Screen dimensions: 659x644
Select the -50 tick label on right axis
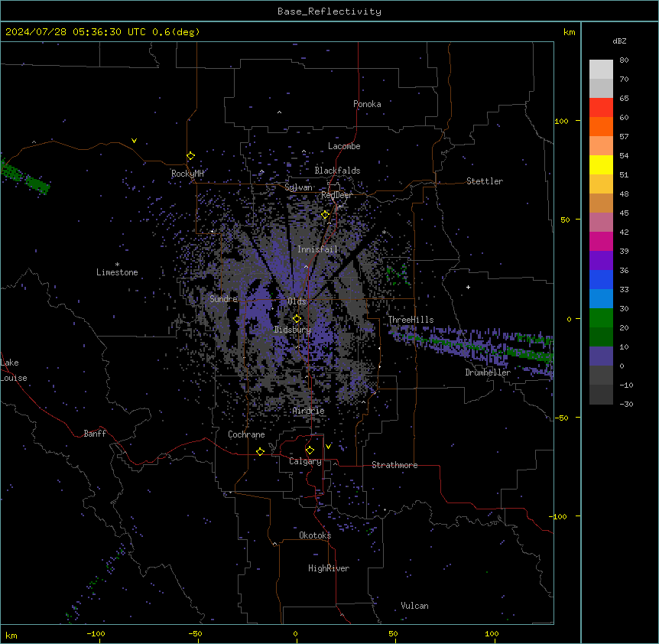[x=561, y=418]
